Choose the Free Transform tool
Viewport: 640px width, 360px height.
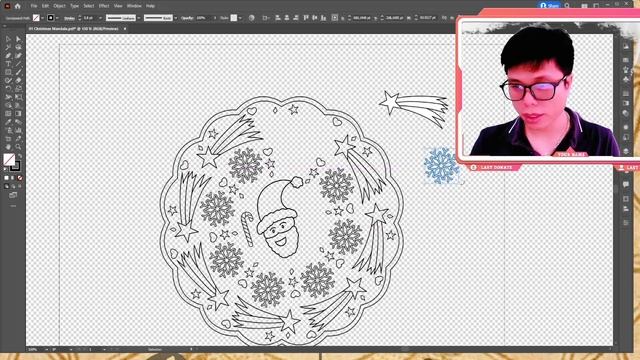pyautogui.click(x=18, y=97)
